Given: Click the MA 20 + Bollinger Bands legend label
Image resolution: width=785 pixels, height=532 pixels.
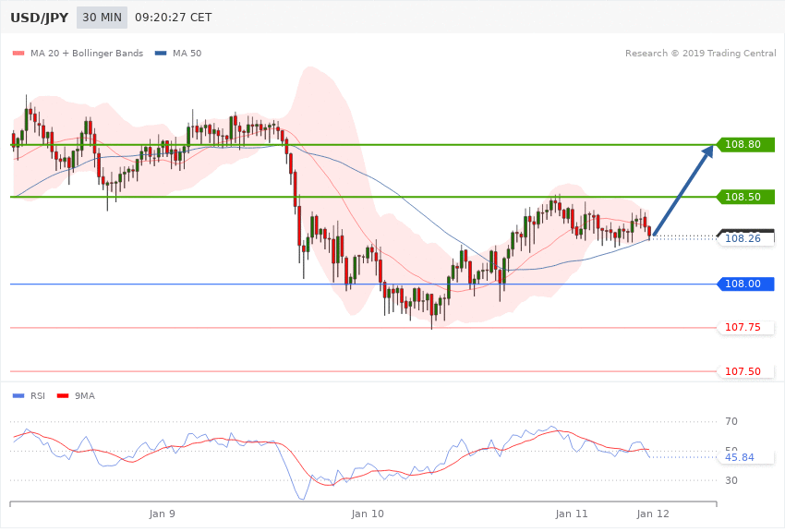Looking at the screenshot, I should pos(87,53).
